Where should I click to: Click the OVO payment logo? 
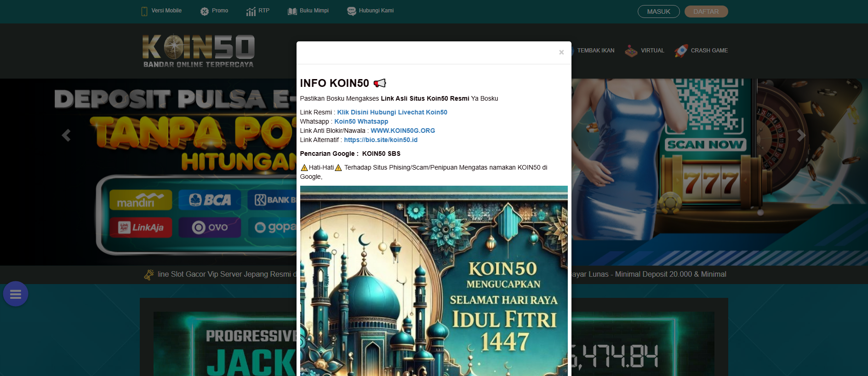(x=210, y=227)
